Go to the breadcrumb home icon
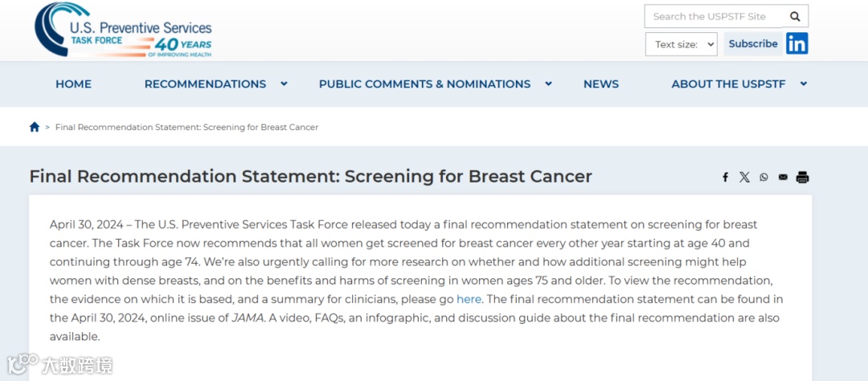Image resolution: width=868 pixels, height=381 pixels. 35,127
